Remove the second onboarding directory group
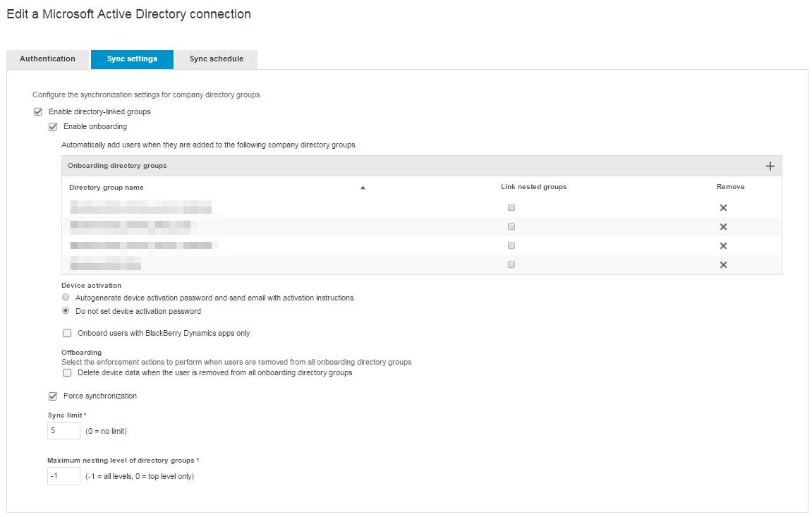Viewport: 812px width, 517px height. pos(723,227)
